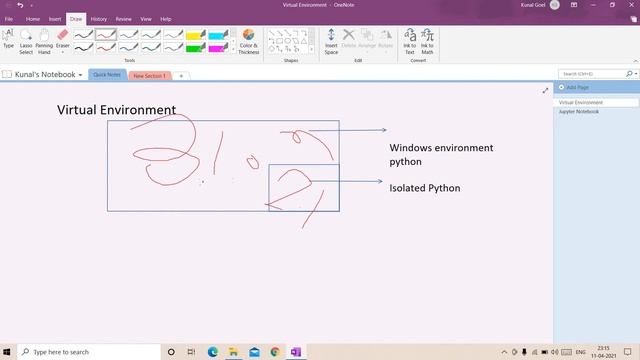Switch to the Insert ribbon tab
640x360 pixels.
coord(55,19)
